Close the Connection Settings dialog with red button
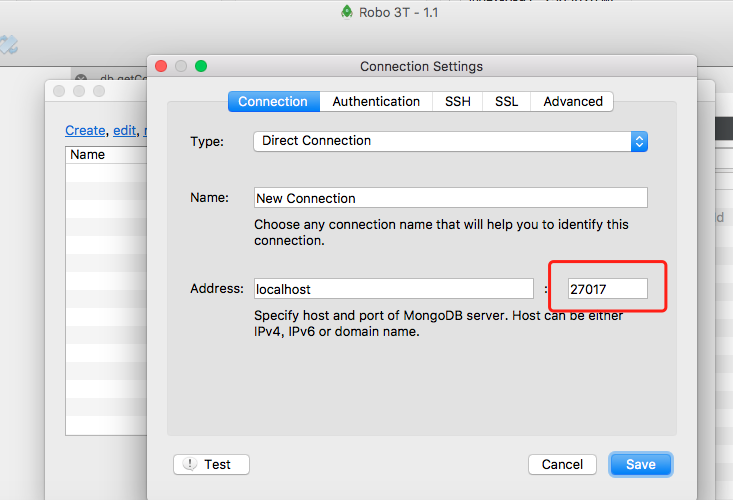 tap(161, 66)
